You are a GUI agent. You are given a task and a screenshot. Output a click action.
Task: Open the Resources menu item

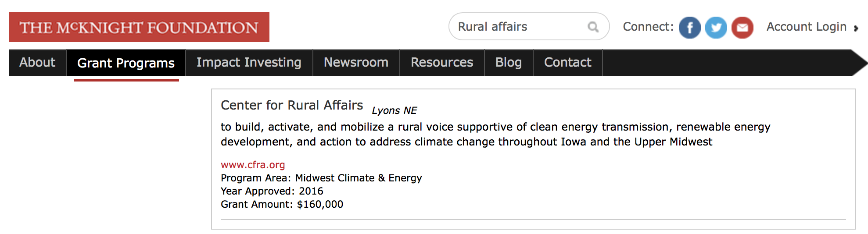pyautogui.click(x=442, y=63)
